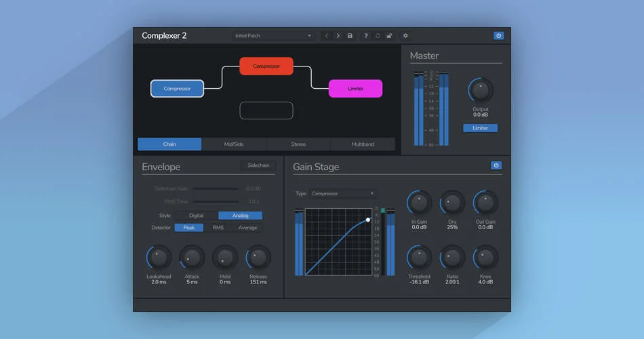
Task: Click the Ratio 2.00:1 value
Action: 452,282
